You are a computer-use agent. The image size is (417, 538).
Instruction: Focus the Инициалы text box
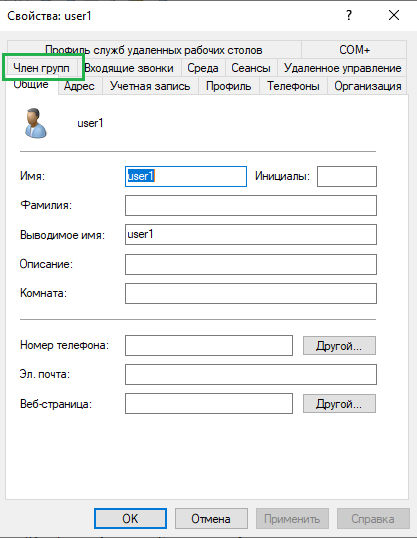(x=347, y=176)
